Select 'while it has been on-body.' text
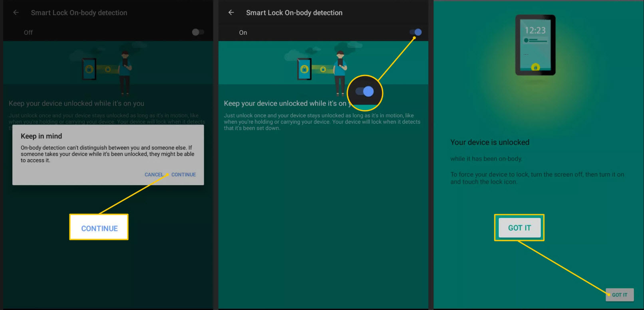The height and width of the screenshot is (310, 644). point(486,159)
